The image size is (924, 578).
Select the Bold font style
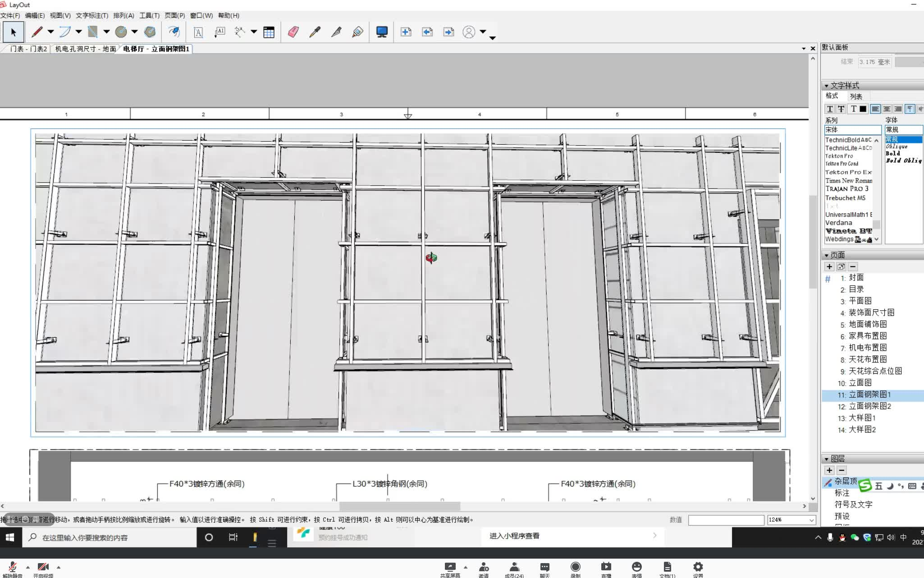(893, 153)
